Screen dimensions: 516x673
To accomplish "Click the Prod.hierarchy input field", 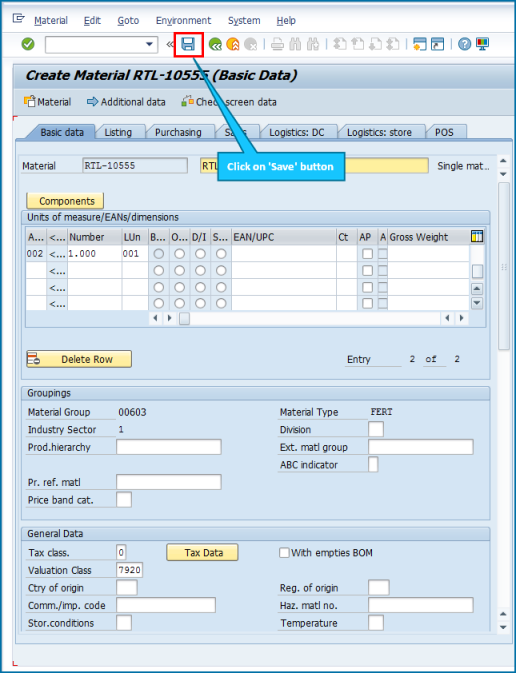I will click(169, 447).
